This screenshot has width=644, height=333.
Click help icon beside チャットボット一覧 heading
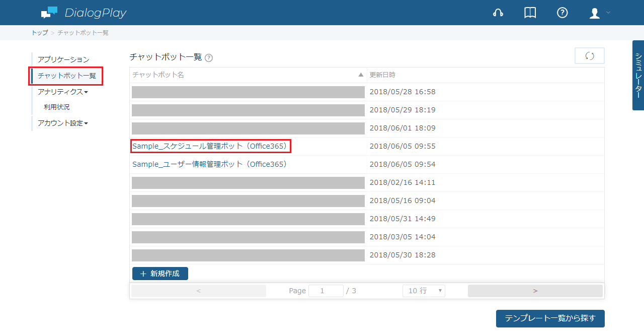click(209, 58)
